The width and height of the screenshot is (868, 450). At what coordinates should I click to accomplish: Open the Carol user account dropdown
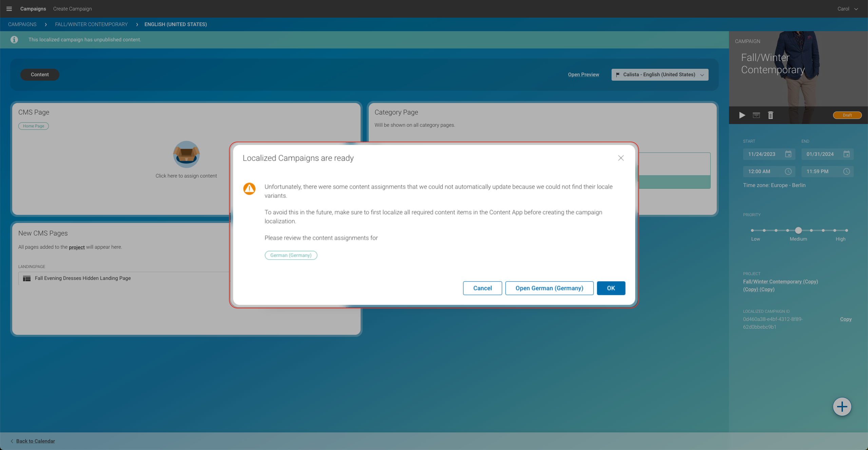coord(847,8)
